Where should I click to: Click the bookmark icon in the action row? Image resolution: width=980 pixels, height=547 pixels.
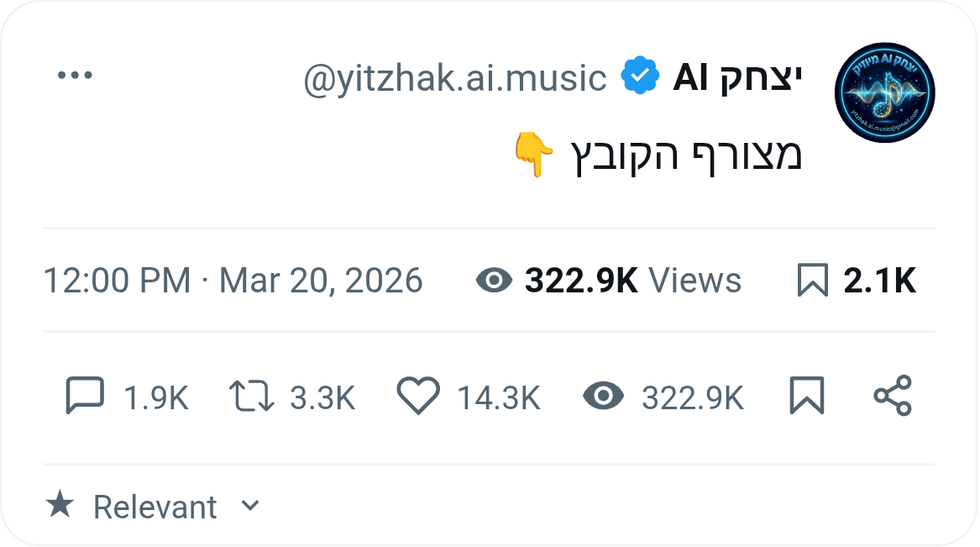[x=807, y=396]
